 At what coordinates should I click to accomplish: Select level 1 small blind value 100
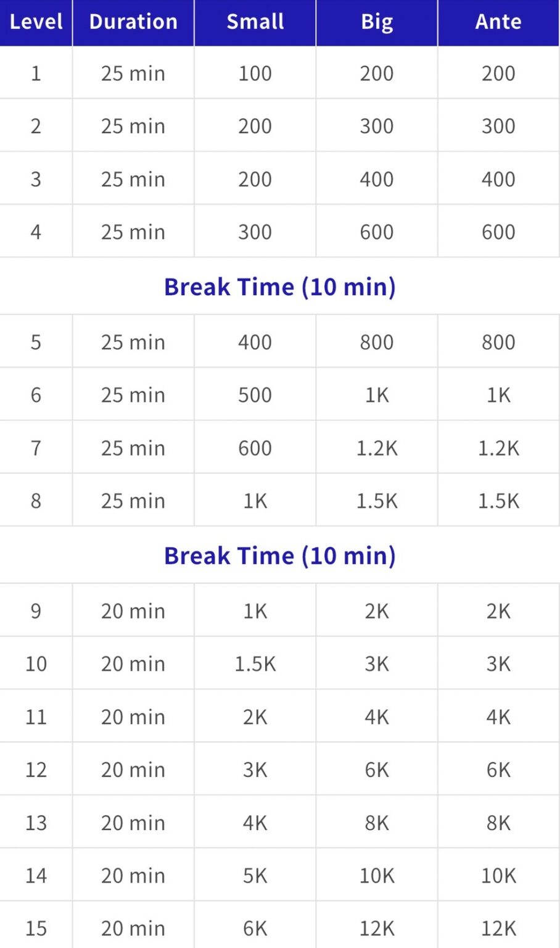tap(255, 73)
